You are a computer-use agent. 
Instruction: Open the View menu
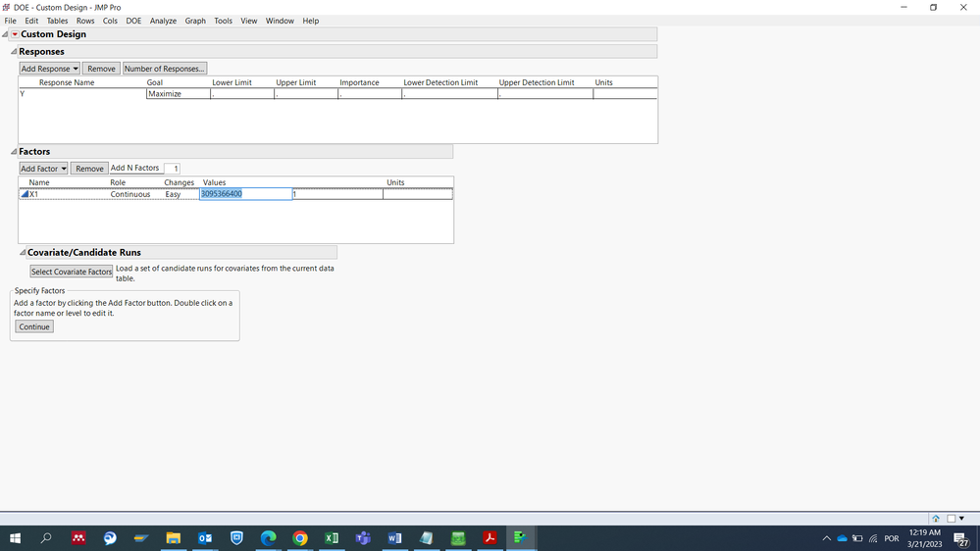pyautogui.click(x=249, y=21)
